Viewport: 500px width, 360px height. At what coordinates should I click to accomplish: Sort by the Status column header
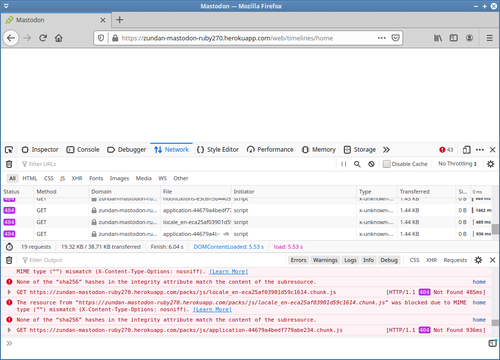click(x=17, y=192)
